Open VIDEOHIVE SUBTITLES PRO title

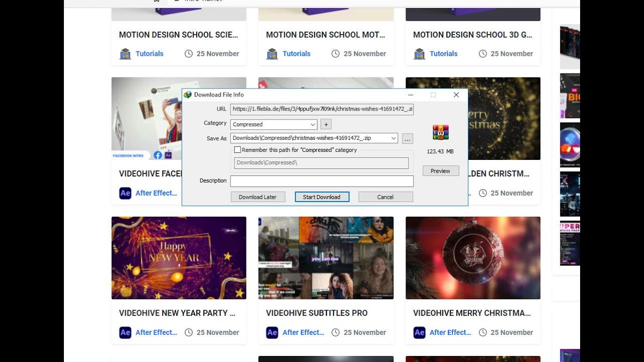tap(316, 313)
